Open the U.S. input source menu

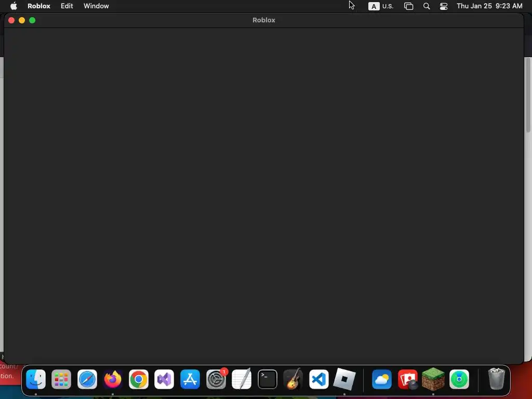click(381, 6)
